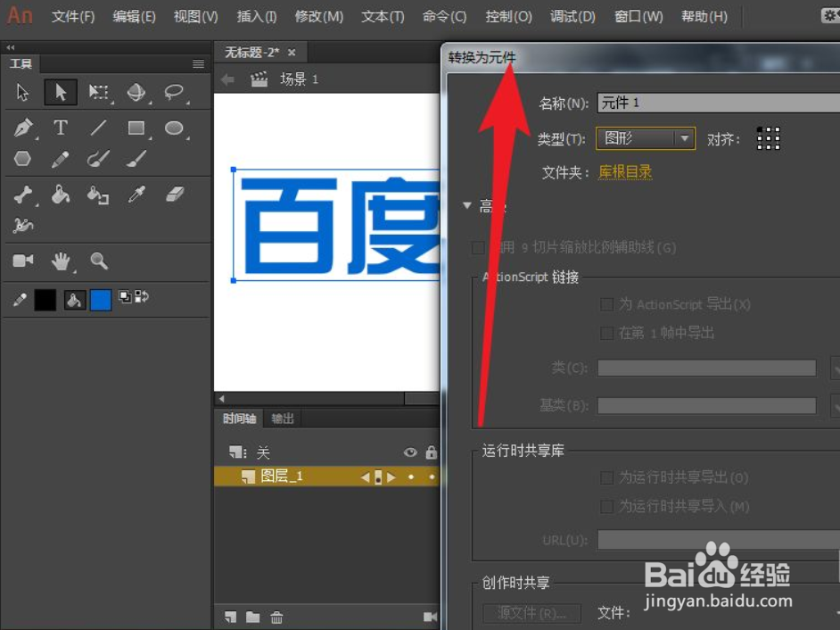Click the 源文件(R) button
The height and width of the screenshot is (630, 840).
click(531, 612)
